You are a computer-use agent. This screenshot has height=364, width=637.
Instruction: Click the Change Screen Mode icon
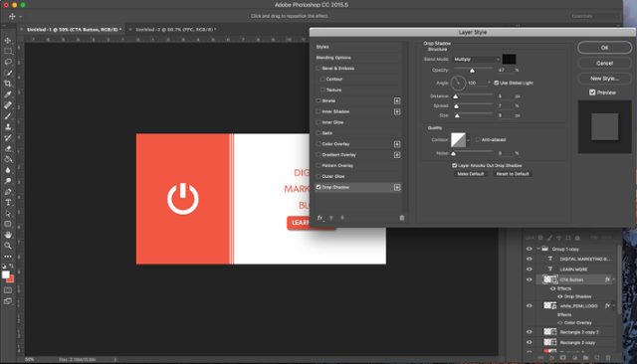(x=8, y=301)
